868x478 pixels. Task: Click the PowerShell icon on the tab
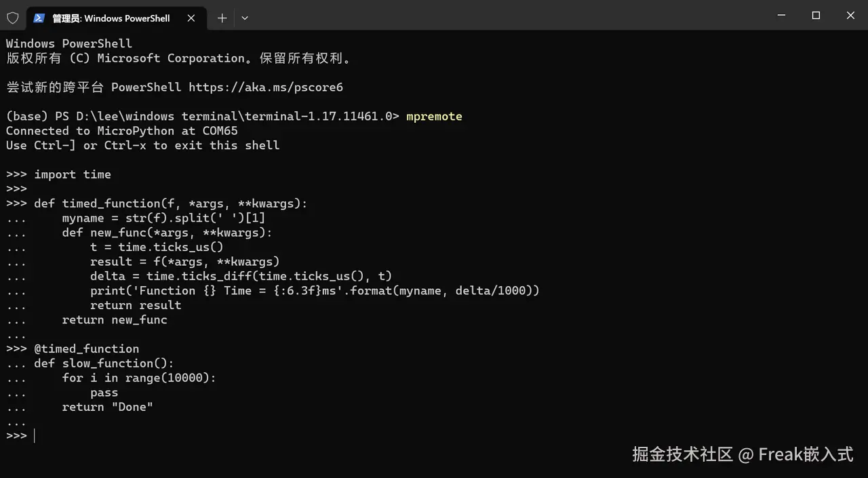point(39,18)
